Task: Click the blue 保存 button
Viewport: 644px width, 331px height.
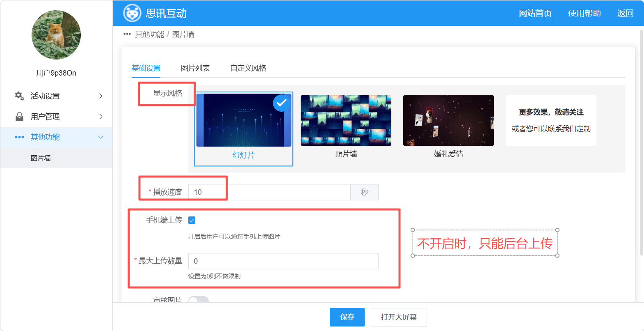Action: tap(347, 317)
